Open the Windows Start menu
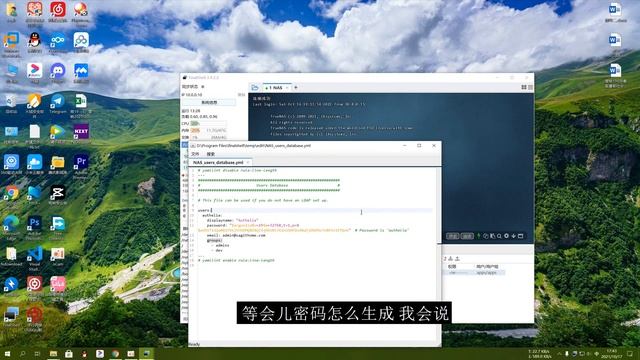 (7, 353)
